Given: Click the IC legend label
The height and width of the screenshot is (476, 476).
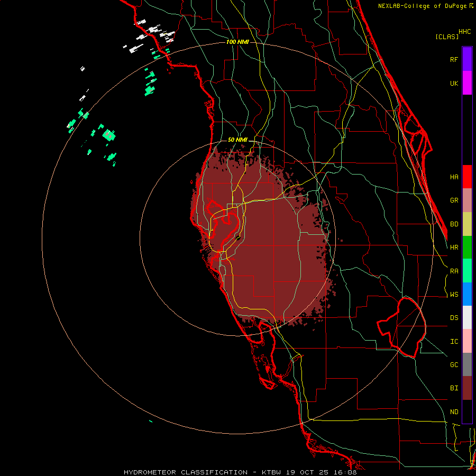Looking at the screenshot, I should (x=454, y=341).
